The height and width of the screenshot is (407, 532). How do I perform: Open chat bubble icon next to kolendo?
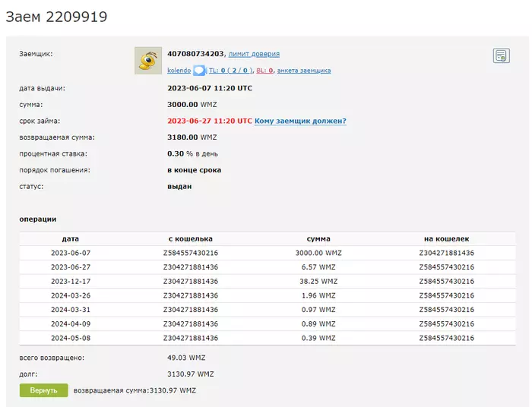(199, 71)
